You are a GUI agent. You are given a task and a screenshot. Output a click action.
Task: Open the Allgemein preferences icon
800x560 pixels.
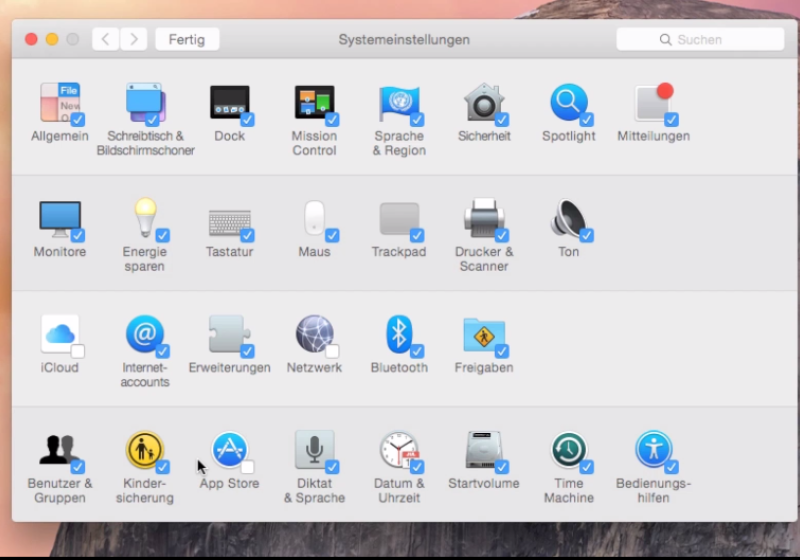[x=59, y=102]
